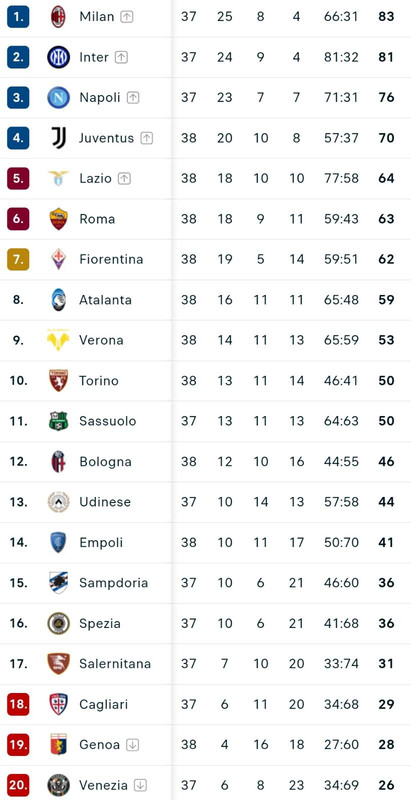Click up-arrow icon next to Lazio
411x800 pixels.
124,179
